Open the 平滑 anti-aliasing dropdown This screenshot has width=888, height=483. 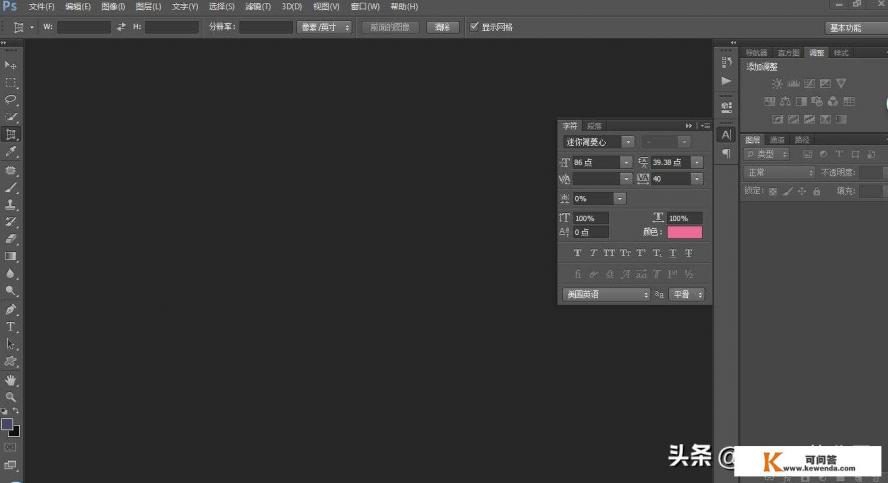686,294
